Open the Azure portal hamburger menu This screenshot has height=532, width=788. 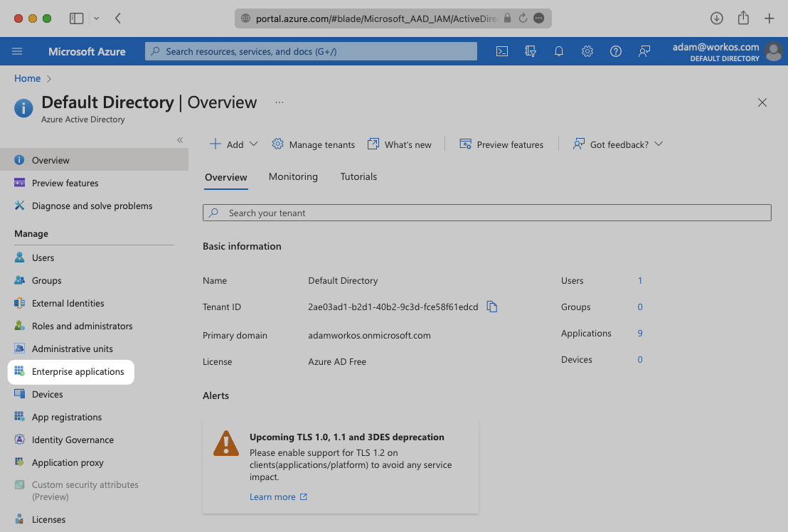[18, 51]
